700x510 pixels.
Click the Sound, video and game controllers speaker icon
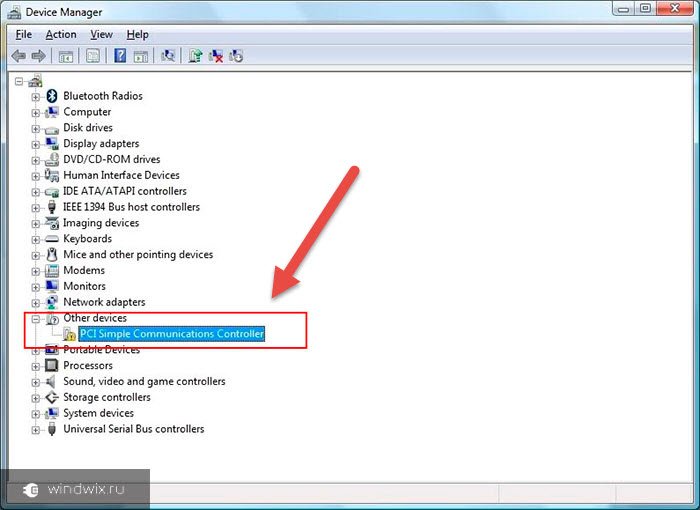[51, 381]
